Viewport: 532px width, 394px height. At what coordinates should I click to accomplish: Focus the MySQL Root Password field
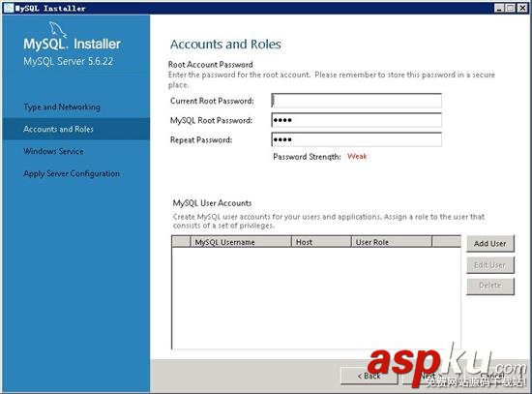point(357,120)
